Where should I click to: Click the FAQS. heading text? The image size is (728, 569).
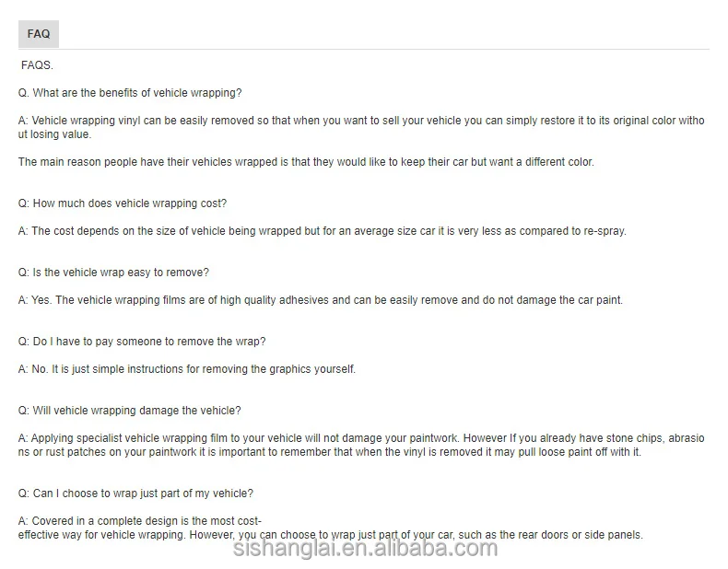pos(37,65)
